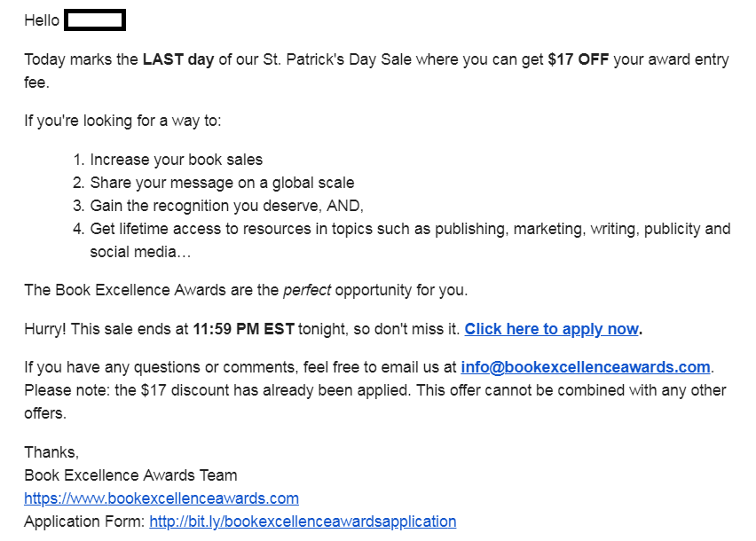Click 'Share your message on a global scale'

[222, 183]
